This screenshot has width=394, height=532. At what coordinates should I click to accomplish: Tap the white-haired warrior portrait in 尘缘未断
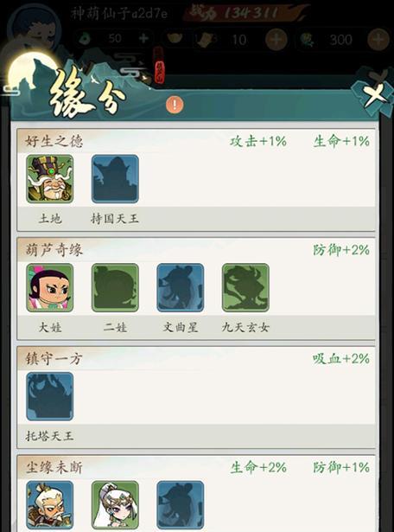click(50, 505)
